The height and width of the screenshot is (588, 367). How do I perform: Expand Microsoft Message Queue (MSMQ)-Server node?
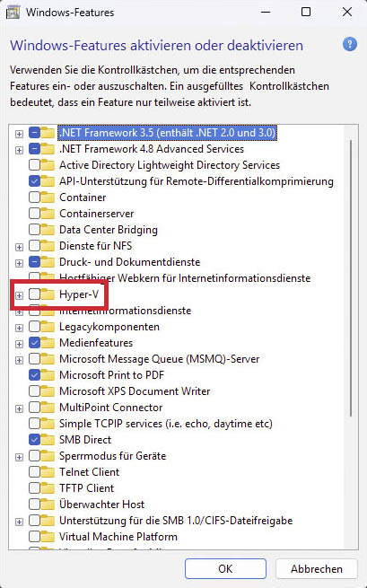pyautogui.click(x=19, y=360)
